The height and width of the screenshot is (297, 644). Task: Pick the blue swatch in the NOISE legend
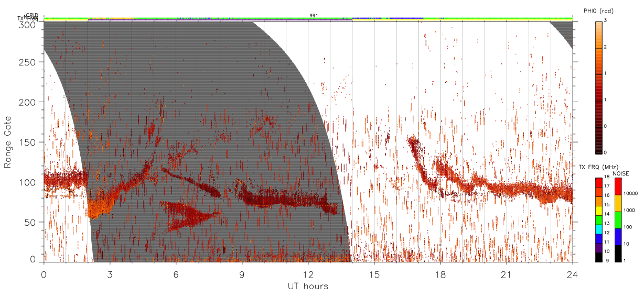click(618, 237)
